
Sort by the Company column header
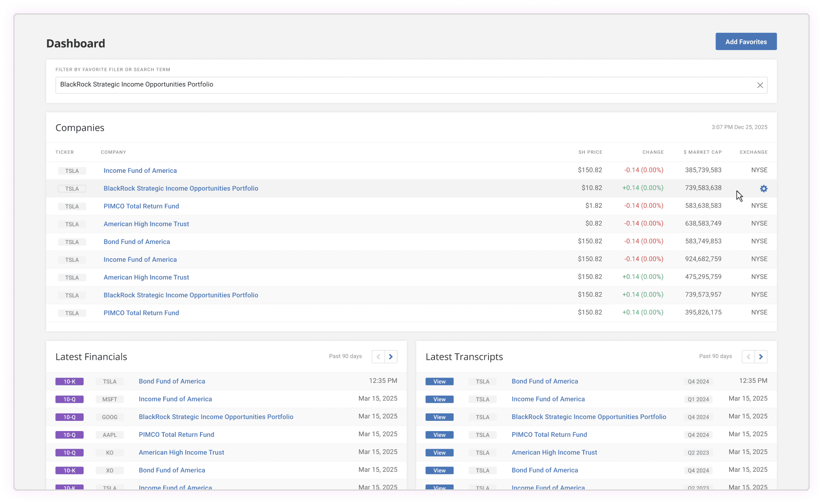pos(113,152)
